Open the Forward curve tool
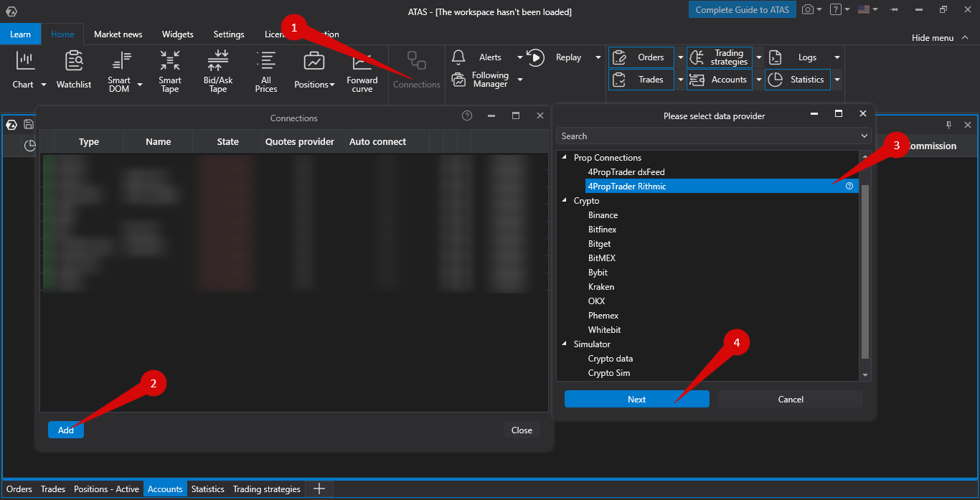The width and height of the screenshot is (980, 500). click(x=362, y=70)
